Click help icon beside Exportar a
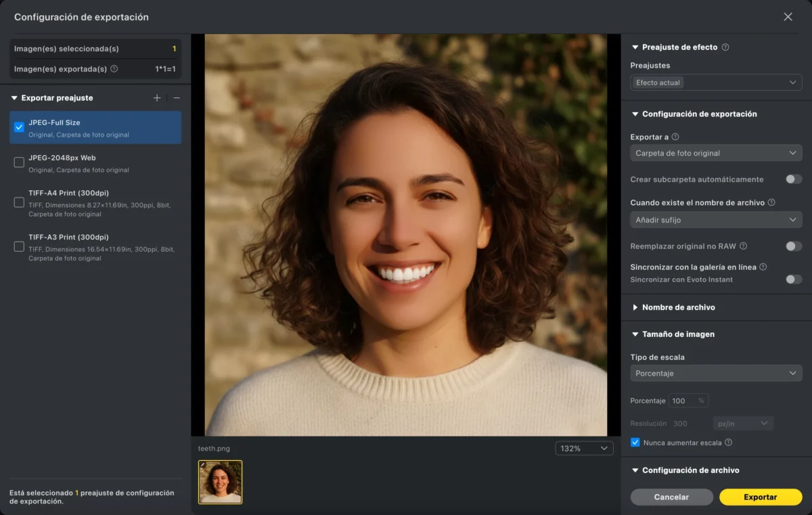This screenshot has width=812, height=515. pos(675,137)
